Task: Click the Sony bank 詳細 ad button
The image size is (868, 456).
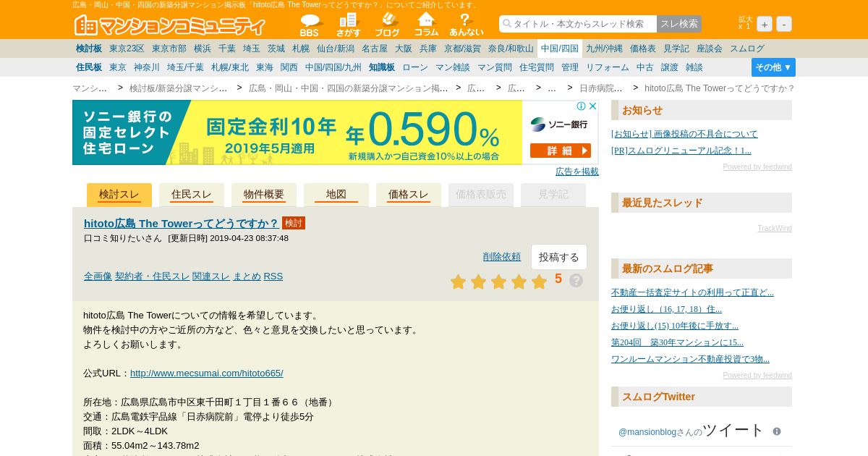Action: [561, 151]
